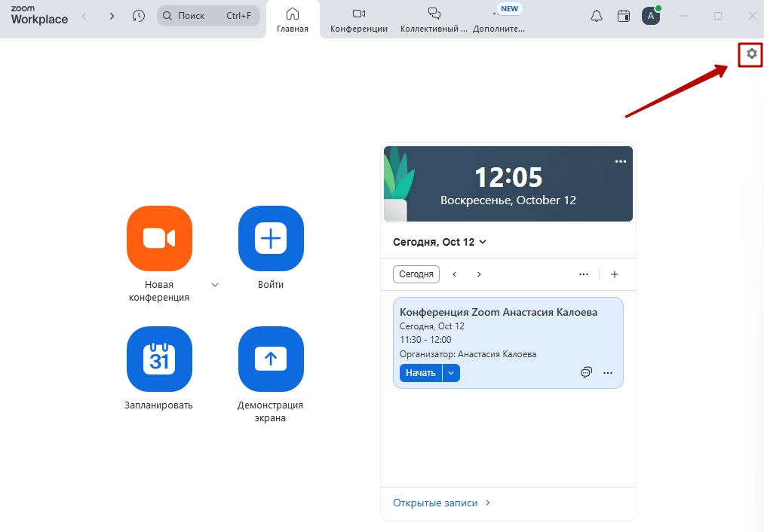This screenshot has height=532, width=764.
Task: Open meeting card three-dot menu
Action: click(608, 373)
